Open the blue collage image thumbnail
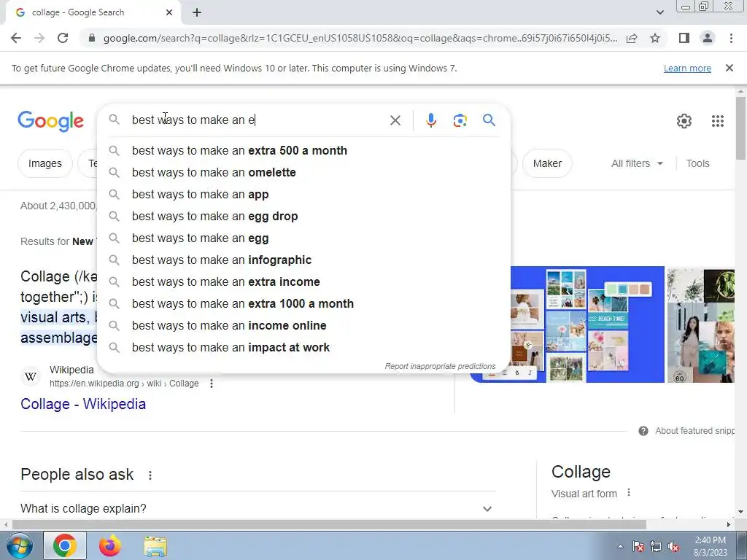Screen dimensions: 747x560 587,324
